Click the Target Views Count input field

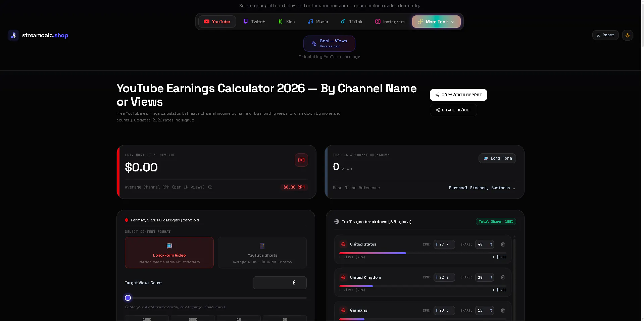tap(280, 283)
